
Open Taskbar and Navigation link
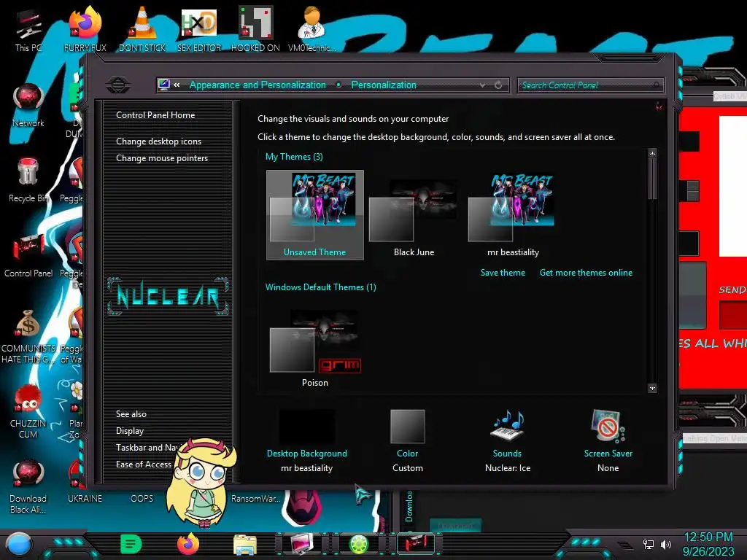point(147,448)
